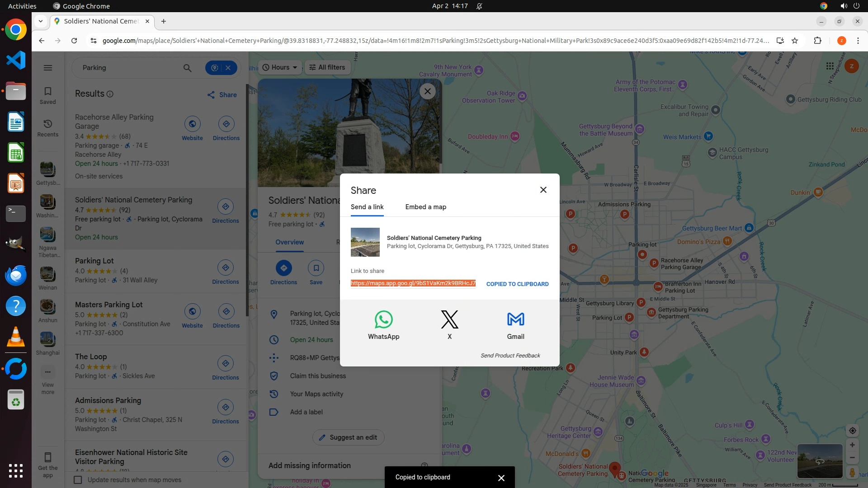Open Recents in sidebar
The height and width of the screenshot is (488, 868).
coord(47,128)
